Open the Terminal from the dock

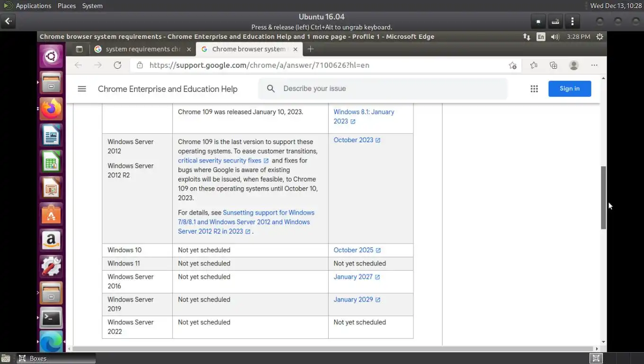pyautogui.click(x=51, y=318)
